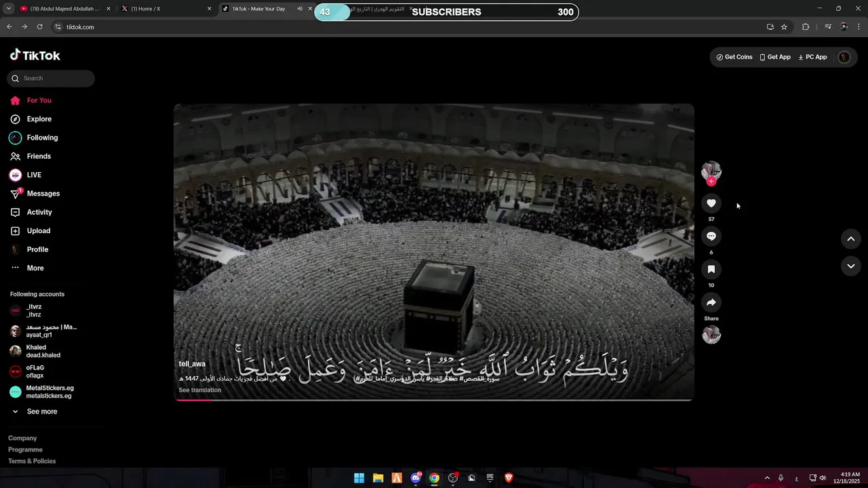The height and width of the screenshot is (488, 868).
Task: Save the video with the bookmark icon
Action: (x=711, y=269)
